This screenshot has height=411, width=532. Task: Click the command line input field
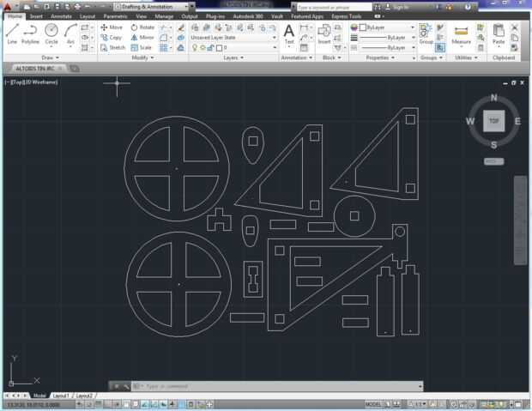[x=277, y=386]
